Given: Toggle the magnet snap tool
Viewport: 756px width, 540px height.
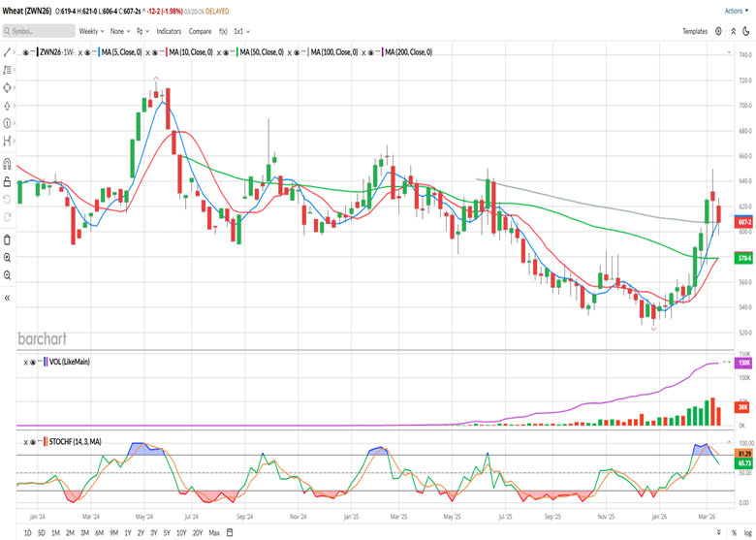Looking at the screenshot, I should click(x=7, y=164).
